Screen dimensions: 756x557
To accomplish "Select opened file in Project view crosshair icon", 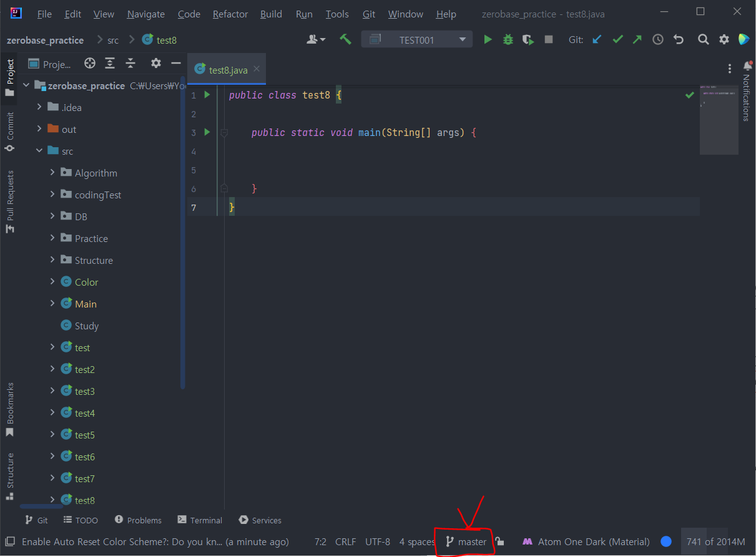I will 89,62.
